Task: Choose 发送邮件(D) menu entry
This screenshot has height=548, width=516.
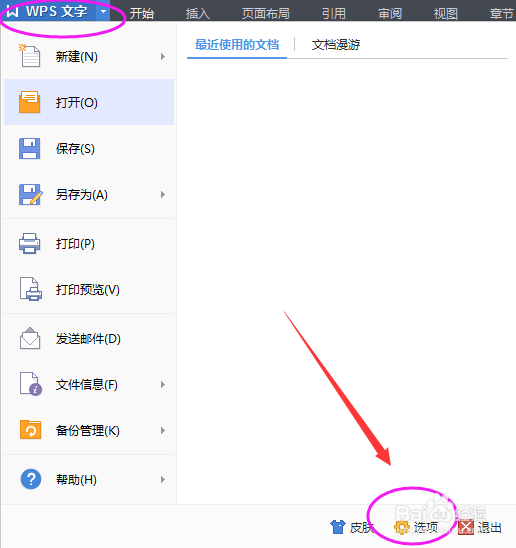Action: pyautogui.click(x=89, y=339)
